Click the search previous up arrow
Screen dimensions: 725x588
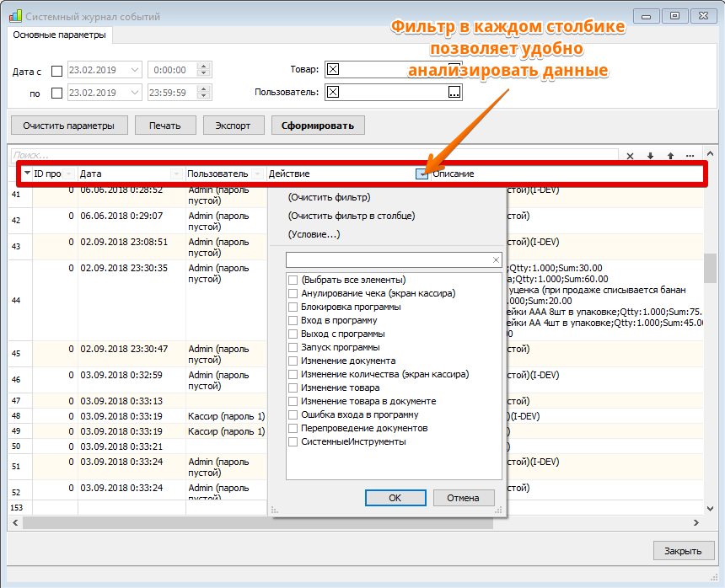(x=670, y=156)
